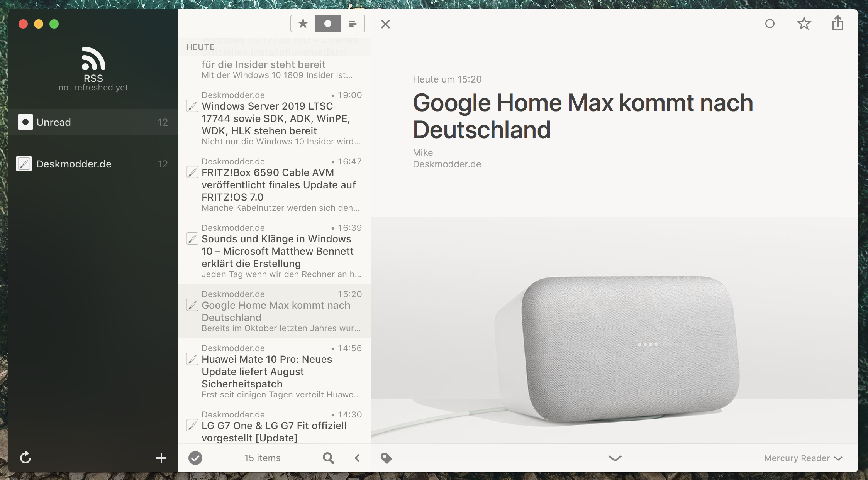Click the Unread folder icon
868x480 pixels.
click(x=25, y=122)
